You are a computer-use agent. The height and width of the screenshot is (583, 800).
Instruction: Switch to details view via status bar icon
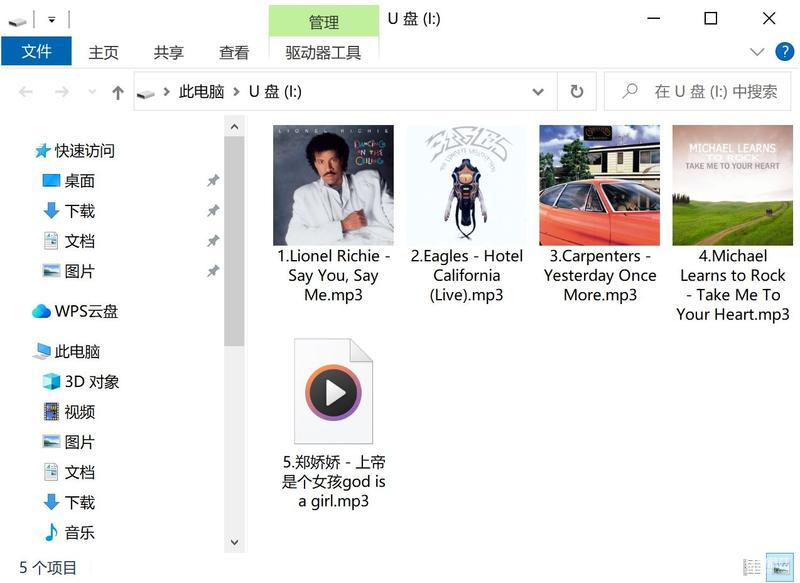pyautogui.click(x=752, y=567)
